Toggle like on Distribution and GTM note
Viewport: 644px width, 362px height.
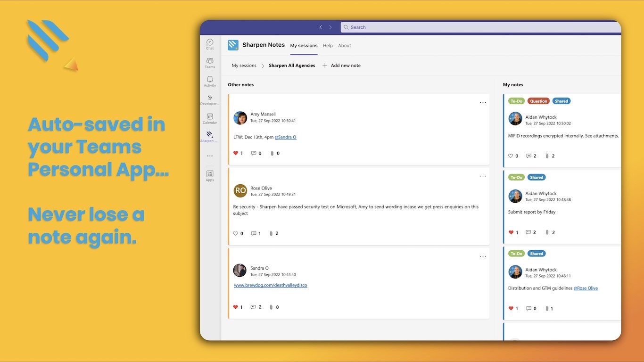click(x=511, y=308)
